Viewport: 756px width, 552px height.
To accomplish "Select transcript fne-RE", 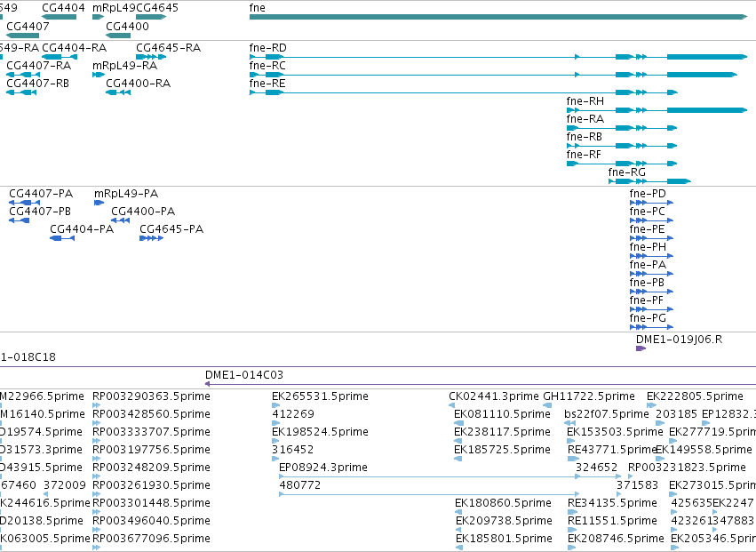I will click(x=267, y=84).
